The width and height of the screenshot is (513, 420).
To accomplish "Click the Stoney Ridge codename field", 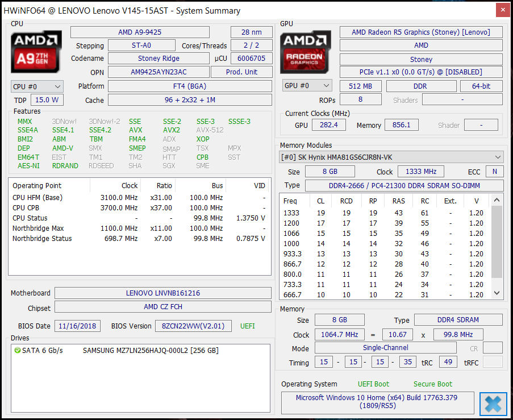I will click(x=159, y=59).
